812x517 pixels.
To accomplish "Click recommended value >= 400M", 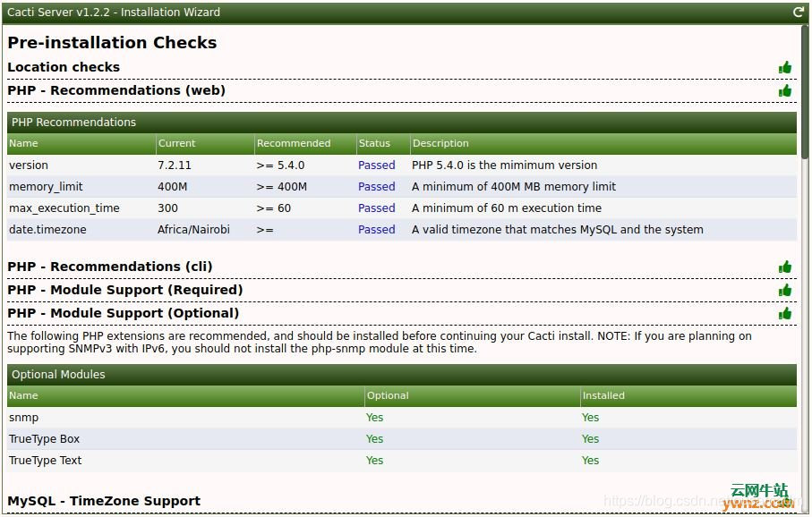I will [x=282, y=187].
